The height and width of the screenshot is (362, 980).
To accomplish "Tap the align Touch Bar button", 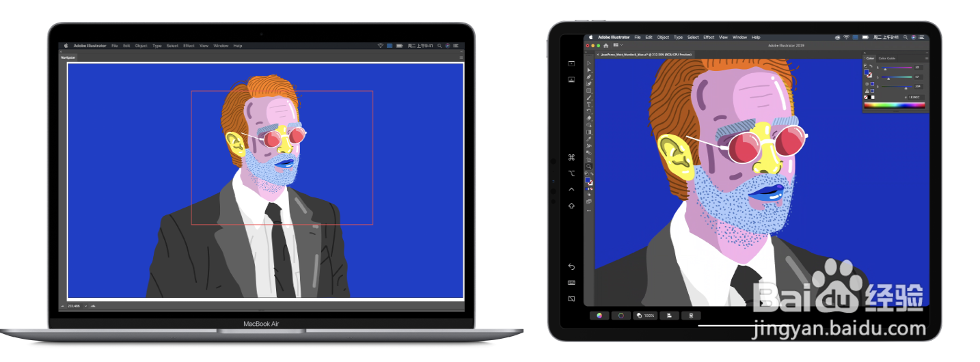I will point(669,316).
